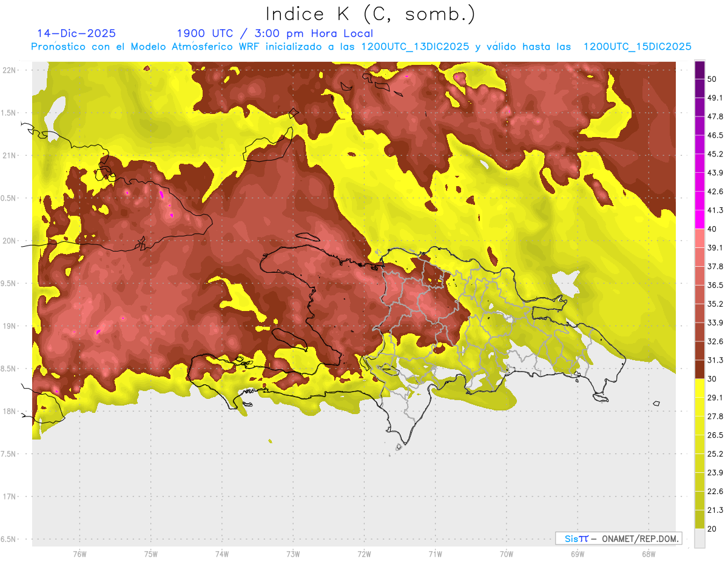
Task: Click the '68W' longitude axis label
Action: coord(649,554)
